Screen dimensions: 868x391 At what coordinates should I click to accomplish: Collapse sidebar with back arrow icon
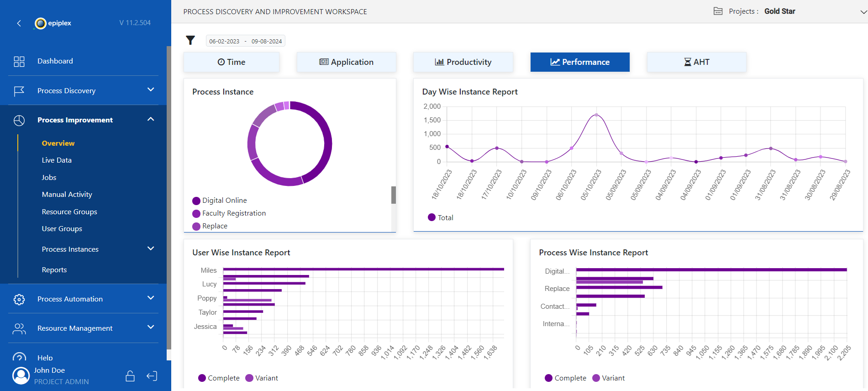19,23
